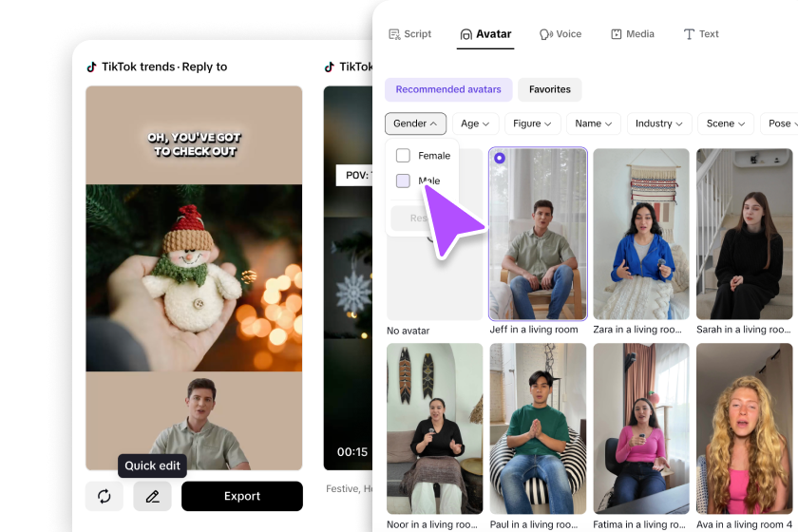This screenshot has height=532, width=798.
Task: Click the selected radio on Jeff's avatar
Action: pos(500,158)
